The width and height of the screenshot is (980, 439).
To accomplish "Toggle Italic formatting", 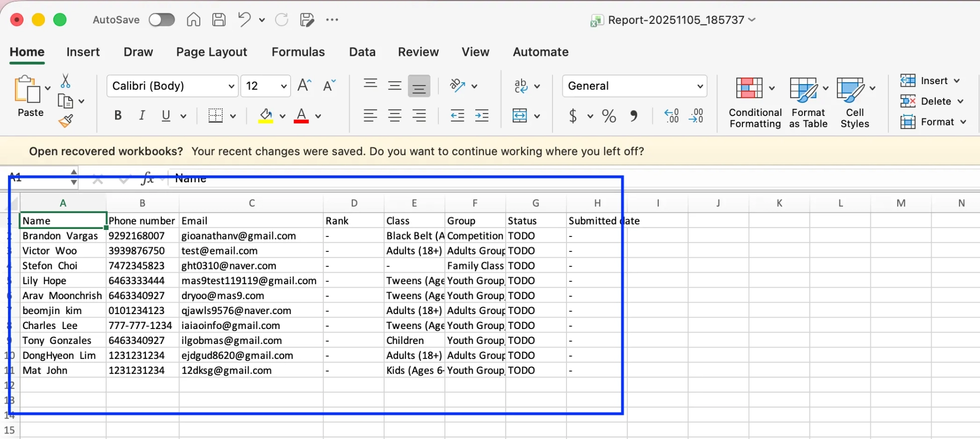I will click(x=142, y=115).
